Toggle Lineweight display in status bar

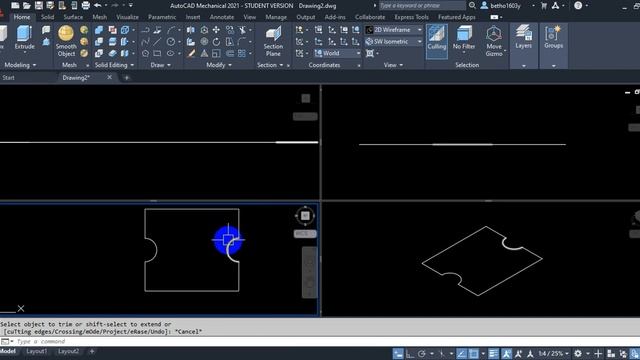[x=493, y=354]
